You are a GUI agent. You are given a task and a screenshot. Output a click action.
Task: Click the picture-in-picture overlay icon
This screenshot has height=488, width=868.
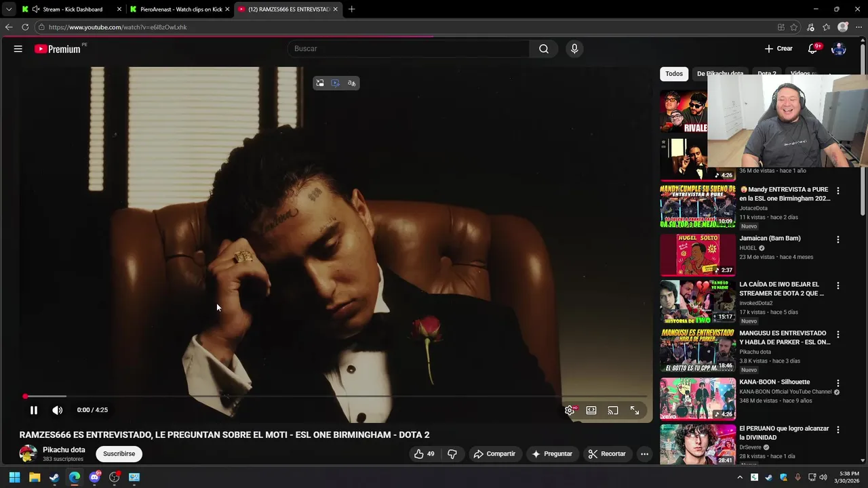point(320,83)
